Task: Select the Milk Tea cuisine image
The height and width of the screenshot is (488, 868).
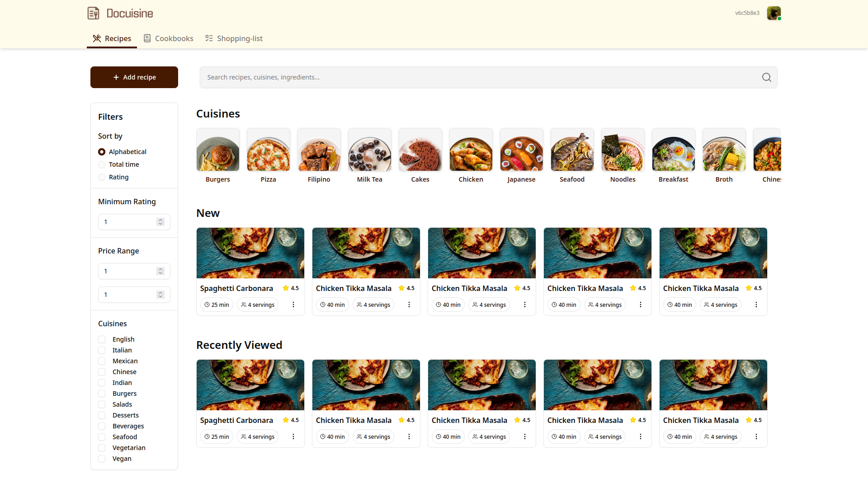Action: point(369,150)
